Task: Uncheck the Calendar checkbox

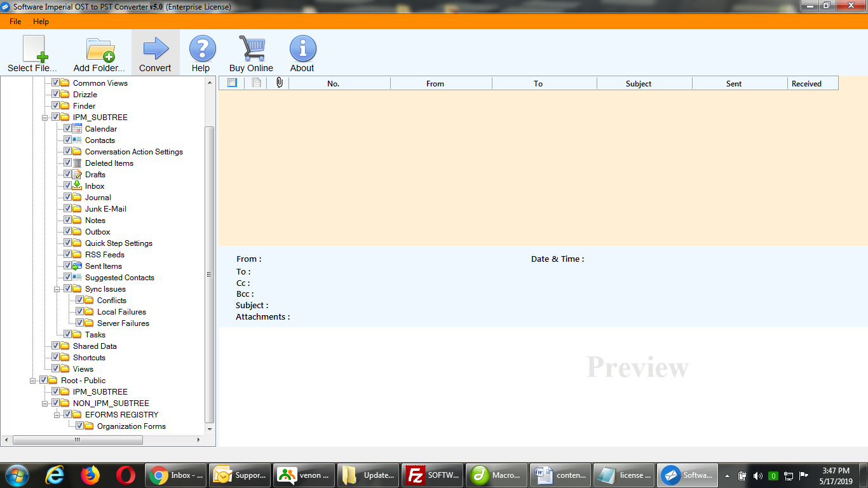Action: click(x=67, y=128)
